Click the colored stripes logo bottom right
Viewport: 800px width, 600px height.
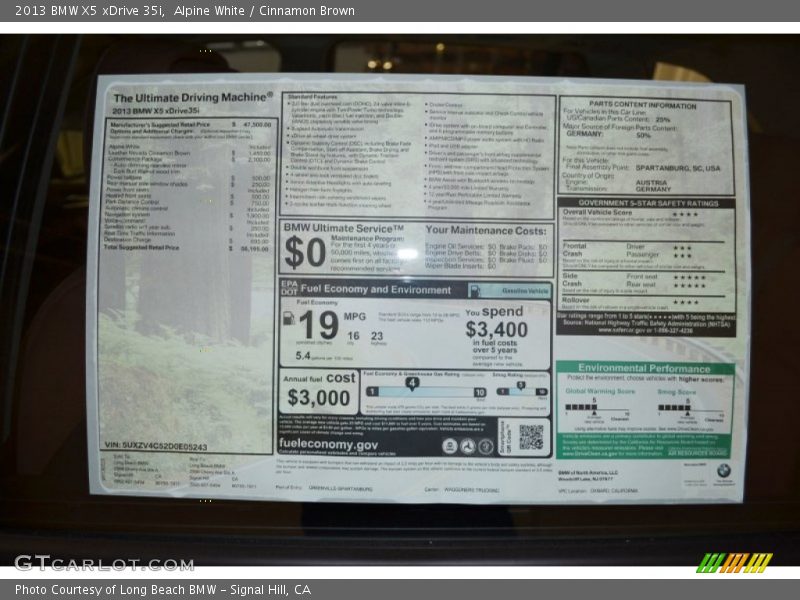click(734, 562)
